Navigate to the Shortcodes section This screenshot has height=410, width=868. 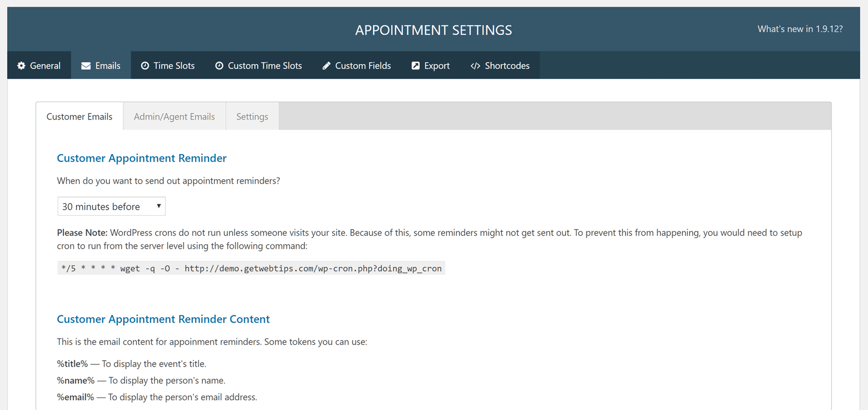pyautogui.click(x=507, y=66)
